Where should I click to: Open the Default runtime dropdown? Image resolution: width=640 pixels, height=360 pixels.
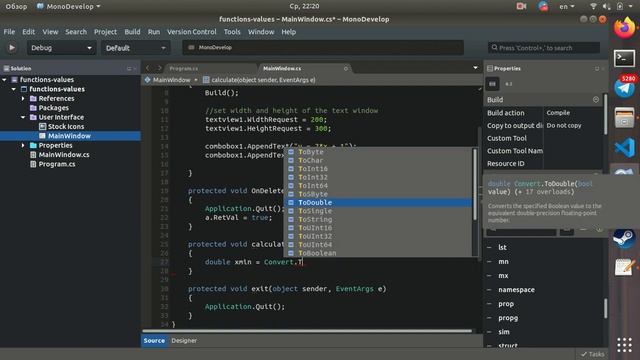pyautogui.click(x=136, y=48)
